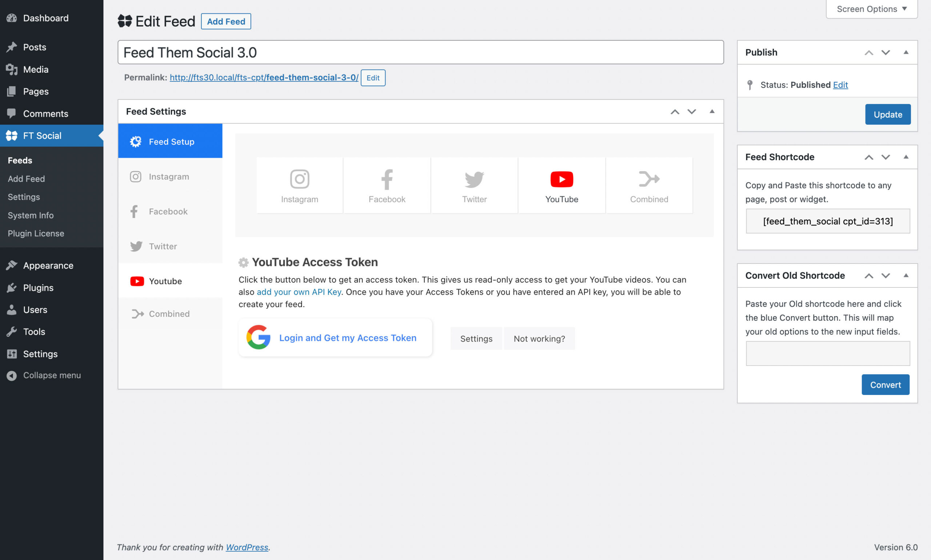Viewport: 931px width, 560px height.
Task: Click the Facebook icon in the left tab list
Action: click(x=134, y=211)
